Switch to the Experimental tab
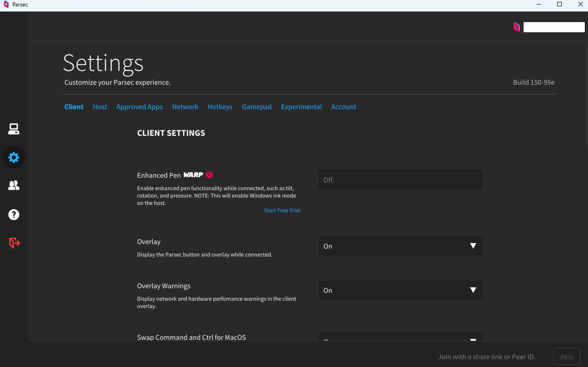The image size is (588, 367). [x=301, y=107]
